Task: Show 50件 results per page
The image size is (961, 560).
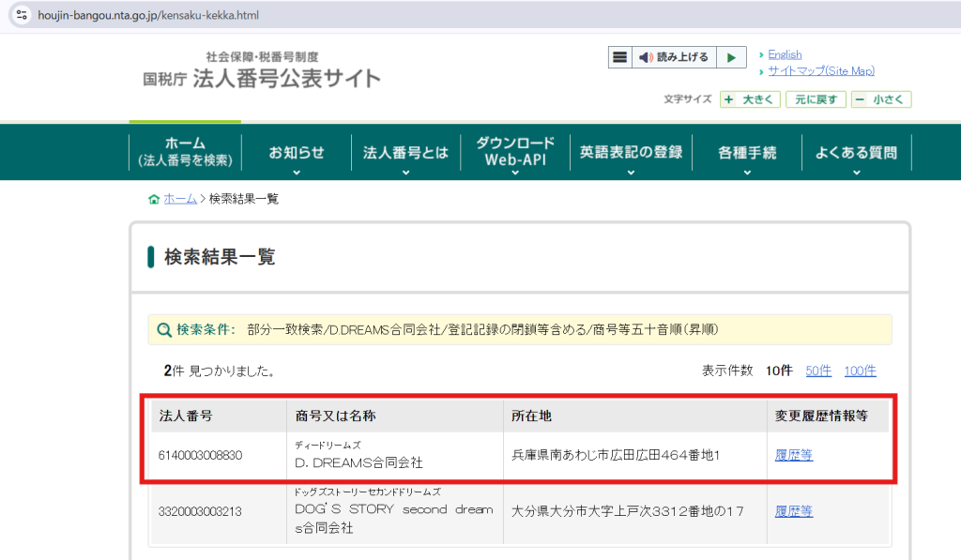Action: 817,371
